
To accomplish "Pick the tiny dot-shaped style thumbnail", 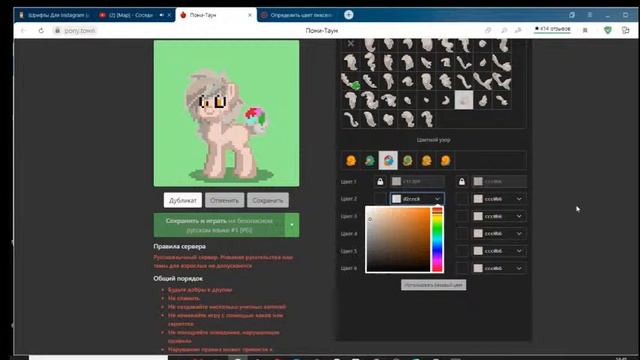I will pyautogui.click(x=426, y=100).
